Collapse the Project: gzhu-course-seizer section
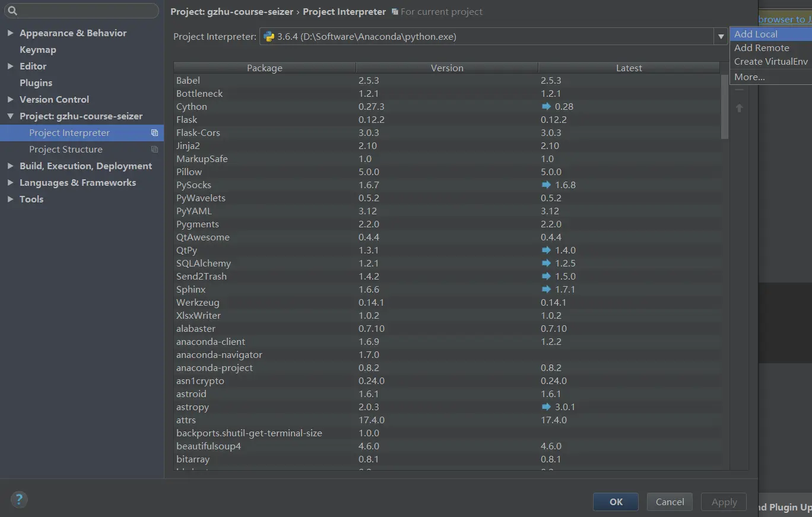This screenshot has width=812, height=517. pos(10,116)
